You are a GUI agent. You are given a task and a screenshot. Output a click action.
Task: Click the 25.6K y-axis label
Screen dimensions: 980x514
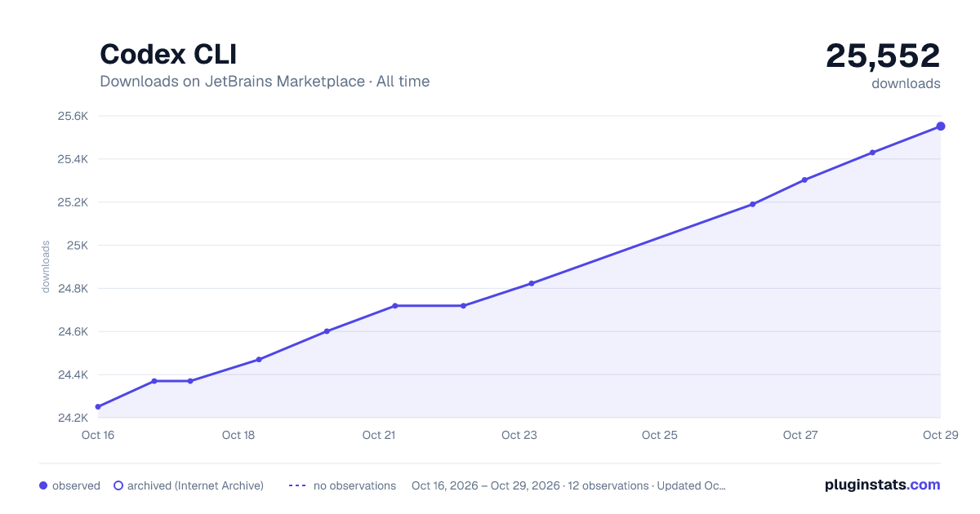(73, 116)
